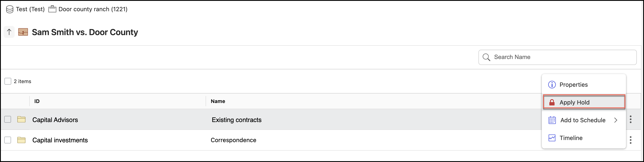Click the up navigation arrow button

point(9,32)
